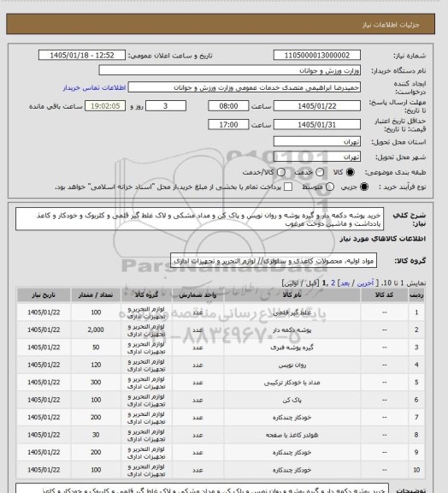448x493 pixels.
Task: Click the remaining days field showing 3
Action: click(166, 105)
